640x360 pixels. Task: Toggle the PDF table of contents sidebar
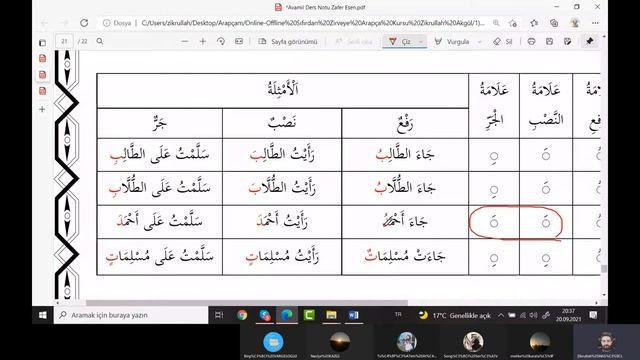42,42
